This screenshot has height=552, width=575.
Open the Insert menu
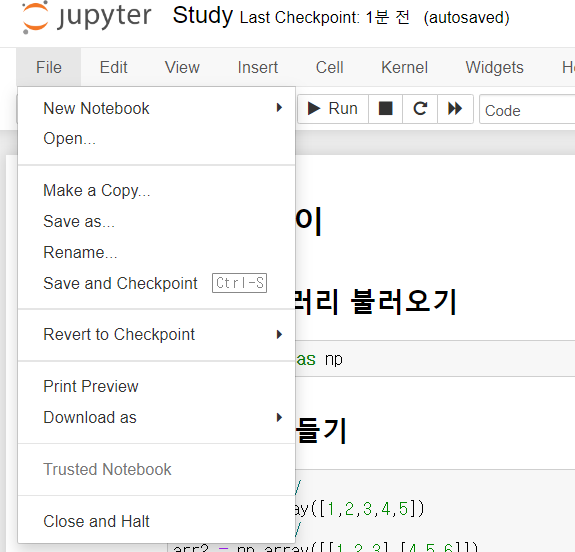click(x=257, y=67)
